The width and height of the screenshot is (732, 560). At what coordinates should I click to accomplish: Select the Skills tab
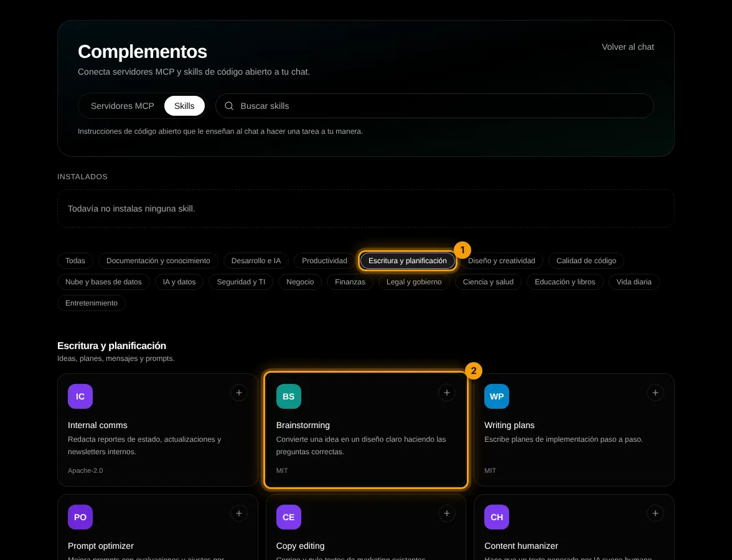[x=184, y=106]
